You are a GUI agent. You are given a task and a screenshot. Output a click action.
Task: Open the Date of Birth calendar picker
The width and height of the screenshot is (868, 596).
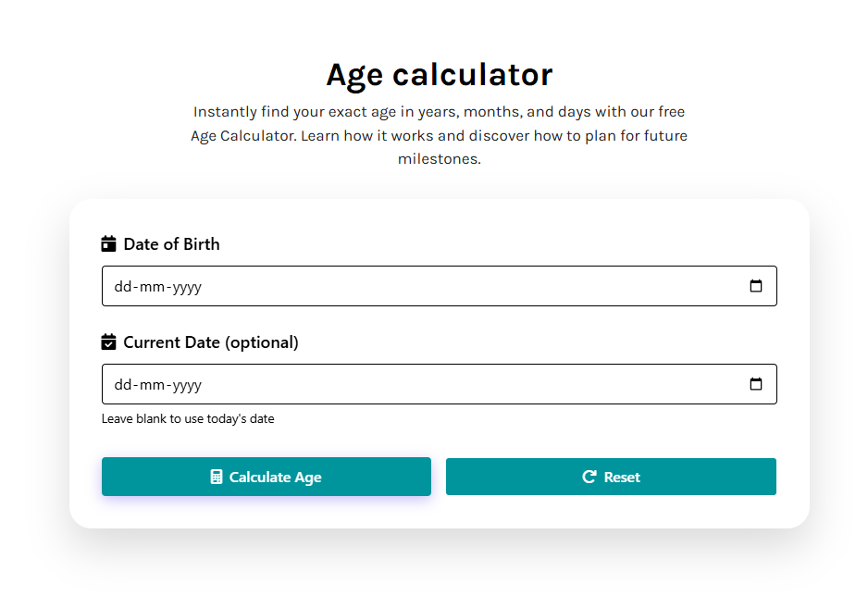click(x=756, y=287)
